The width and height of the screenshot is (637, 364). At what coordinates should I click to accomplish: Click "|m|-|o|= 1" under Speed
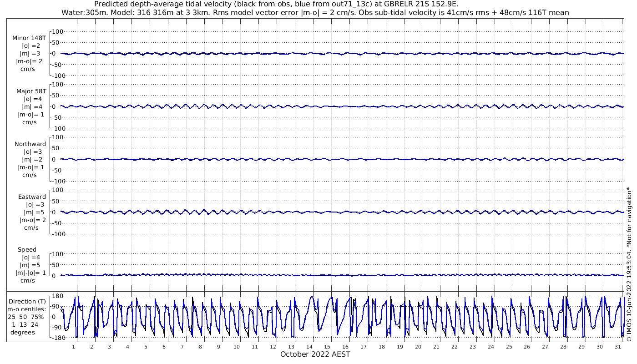tap(31, 273)
